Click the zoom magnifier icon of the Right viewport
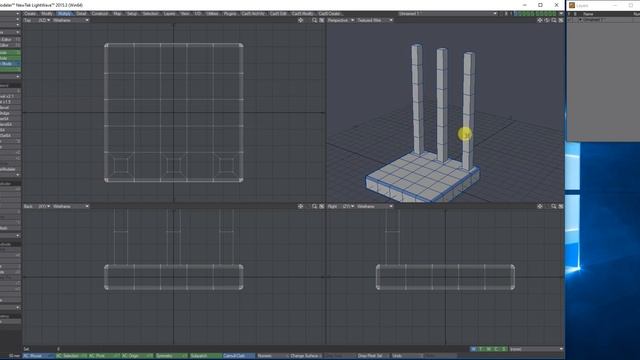The height and width of the screenshot is (360, 640). pos(554,207)
